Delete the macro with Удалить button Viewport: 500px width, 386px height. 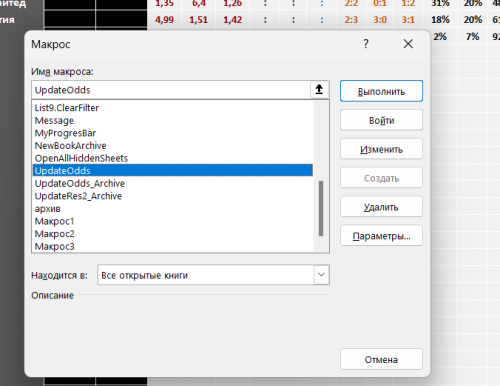381,207
